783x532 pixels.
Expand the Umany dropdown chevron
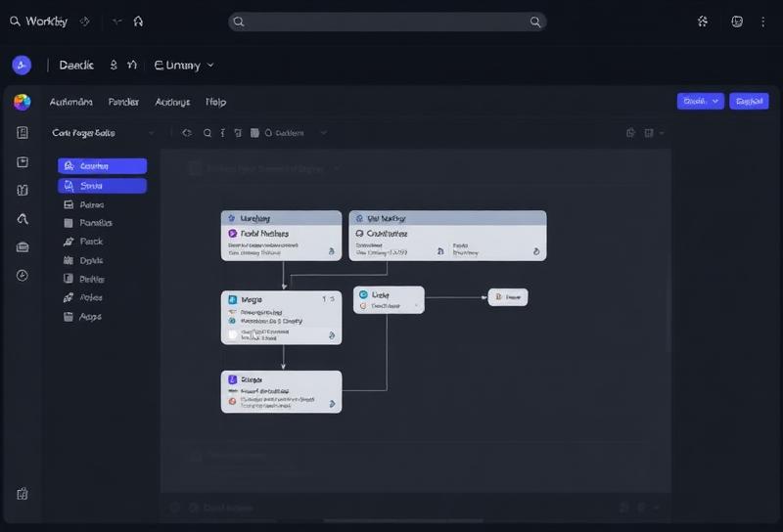(210, 65)
